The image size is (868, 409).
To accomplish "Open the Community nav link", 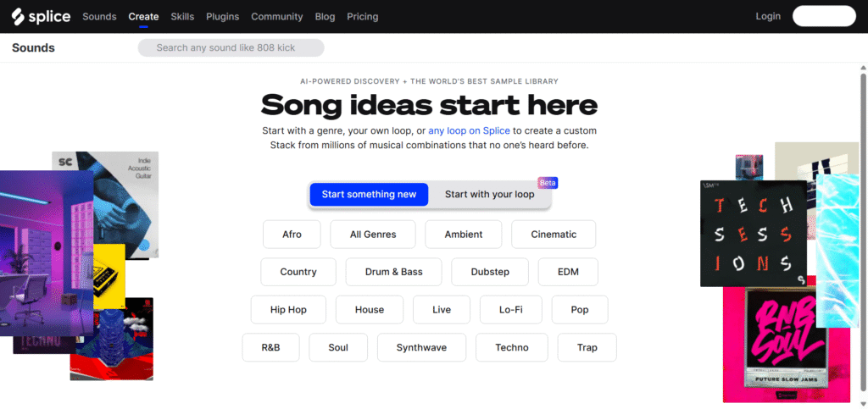I will [277, 17].
